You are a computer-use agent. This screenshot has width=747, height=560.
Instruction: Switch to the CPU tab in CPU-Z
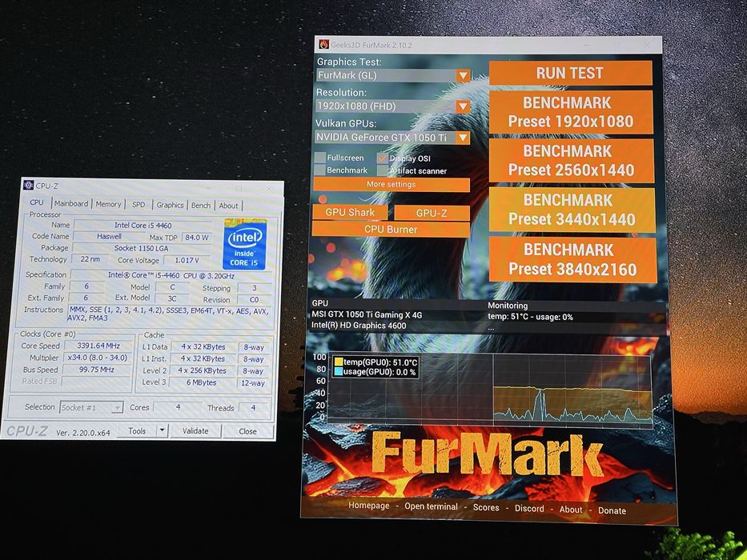[37, 202]
